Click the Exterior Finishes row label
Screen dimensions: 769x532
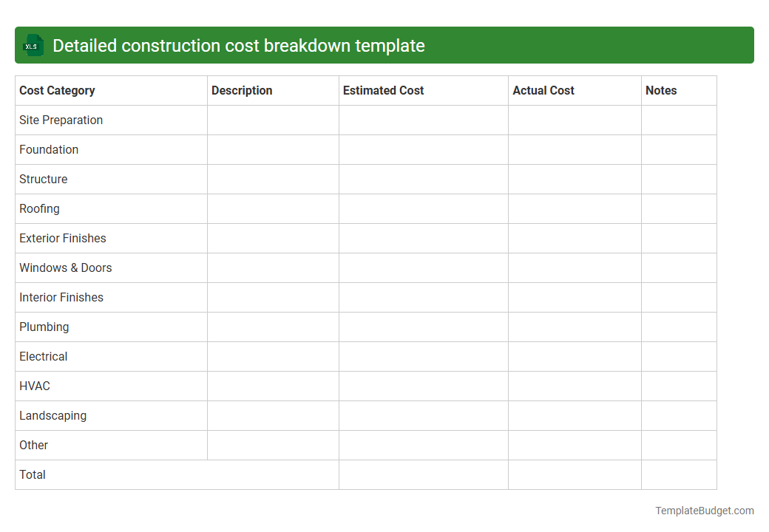tap(62, 238)
